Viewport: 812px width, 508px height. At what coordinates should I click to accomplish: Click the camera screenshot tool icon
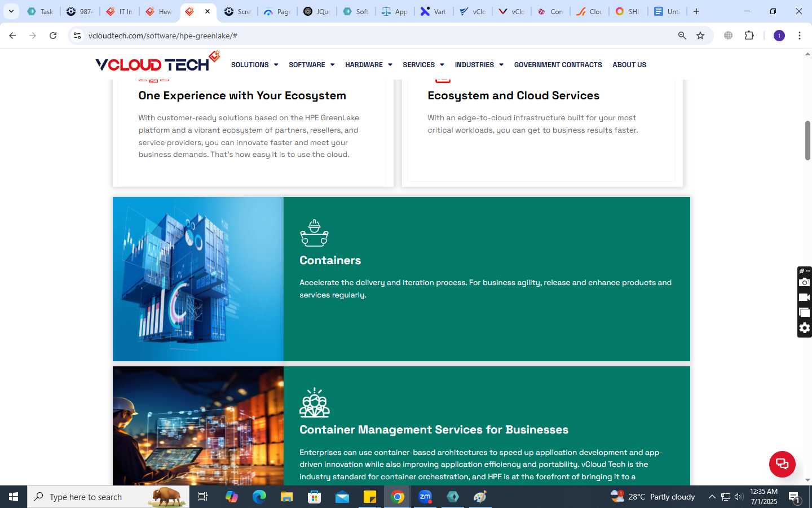click(x=804, y=282)
